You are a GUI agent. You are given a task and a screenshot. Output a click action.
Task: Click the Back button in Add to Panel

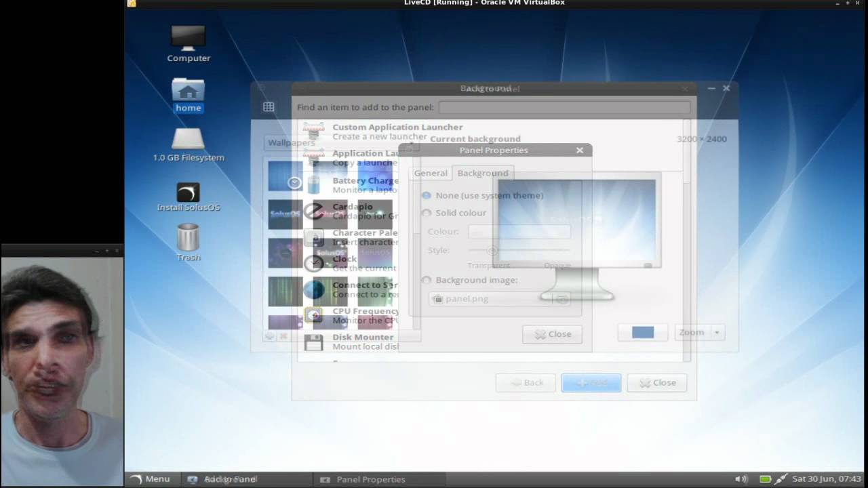tap(526, 382)
